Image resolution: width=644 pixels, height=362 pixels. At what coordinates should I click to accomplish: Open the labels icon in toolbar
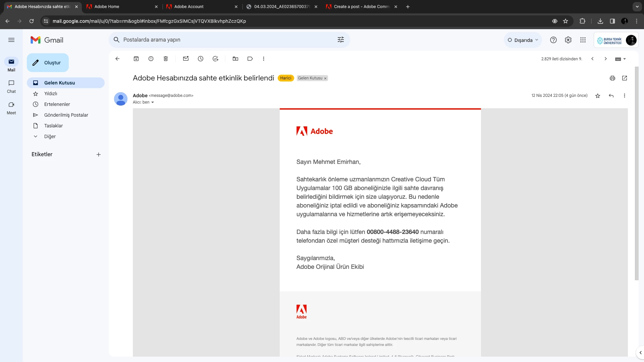[250, 59]
